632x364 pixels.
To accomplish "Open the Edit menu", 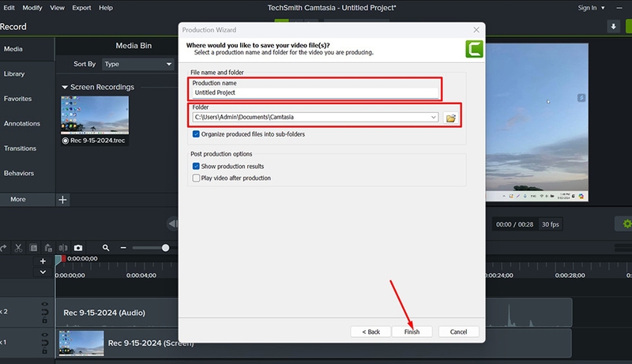I will 9,8.
